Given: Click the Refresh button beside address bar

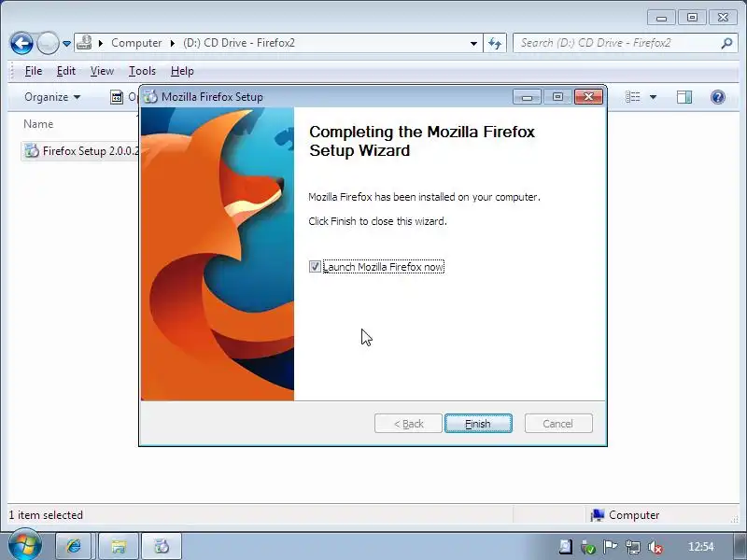Looking at the screenshot, I should (x=495, y=43).
